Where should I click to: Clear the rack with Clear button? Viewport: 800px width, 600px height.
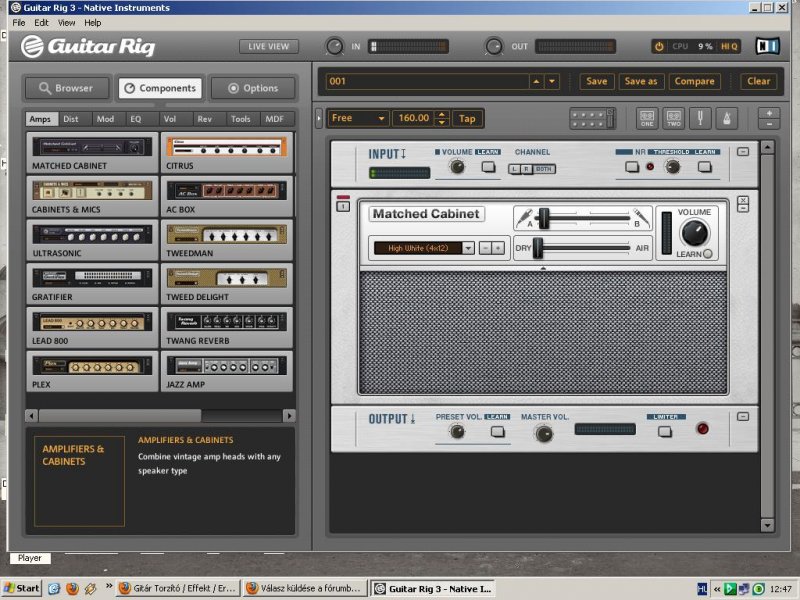(759, 81)
